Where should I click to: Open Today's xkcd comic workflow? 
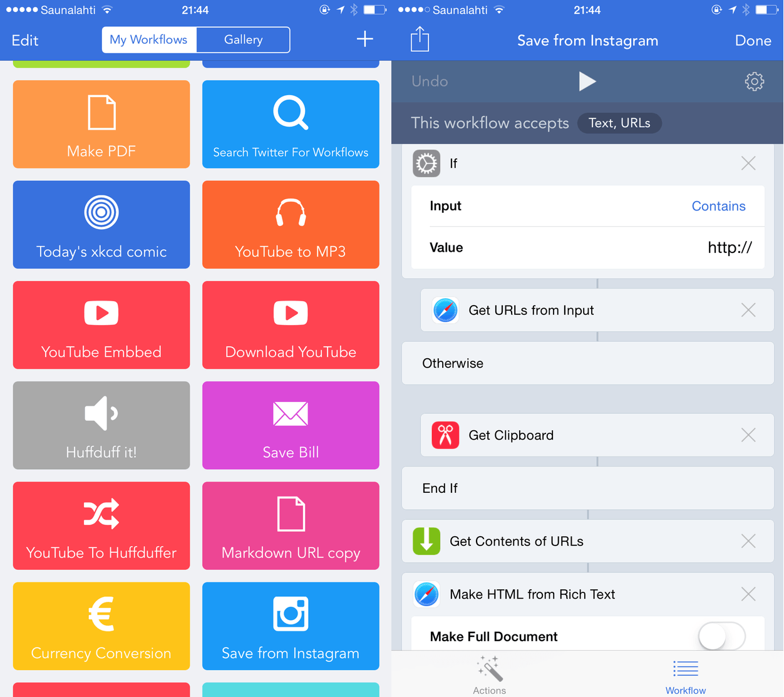101,224
